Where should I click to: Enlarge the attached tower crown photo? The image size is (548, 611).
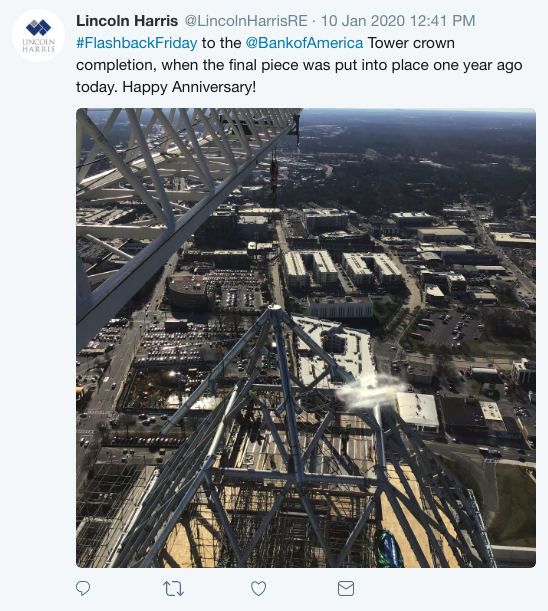(x=306, y=338)
